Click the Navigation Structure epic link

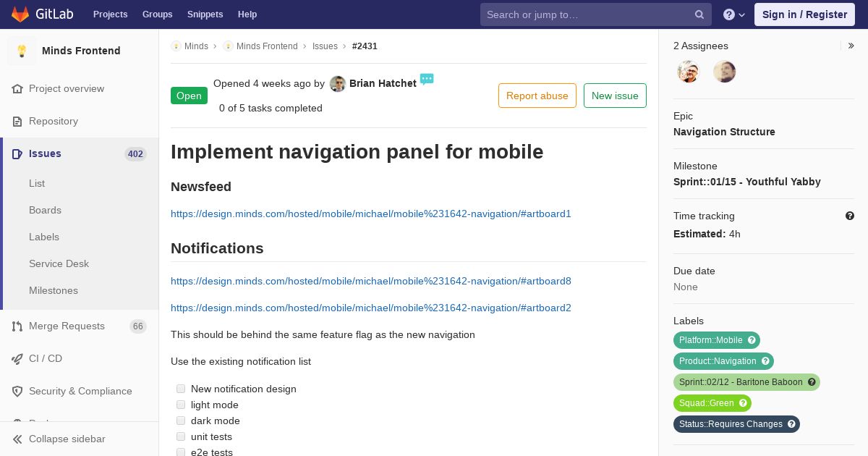point(724,132)
